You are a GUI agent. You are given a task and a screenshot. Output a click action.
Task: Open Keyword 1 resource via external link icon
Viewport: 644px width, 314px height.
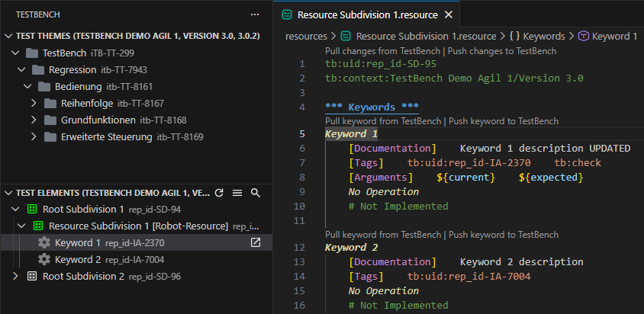[256, 242]
